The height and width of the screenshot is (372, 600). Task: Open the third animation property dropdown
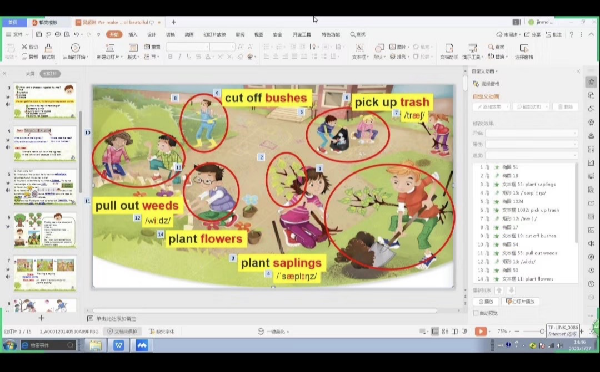(x=532, y=155)
